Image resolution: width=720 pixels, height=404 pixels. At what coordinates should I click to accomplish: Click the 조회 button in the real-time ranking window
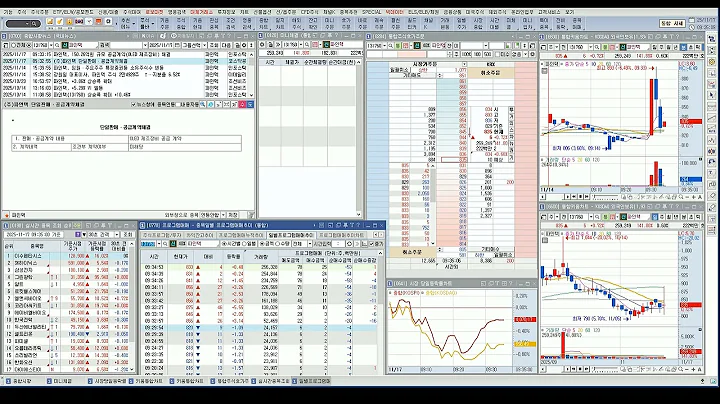(x=128, y=235)
